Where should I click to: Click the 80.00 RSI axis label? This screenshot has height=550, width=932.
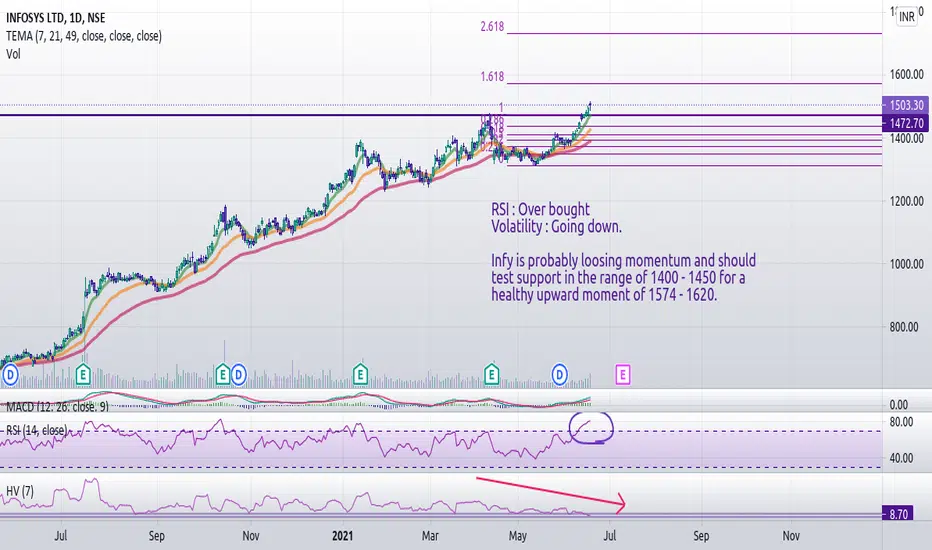[x=901, y=422]
